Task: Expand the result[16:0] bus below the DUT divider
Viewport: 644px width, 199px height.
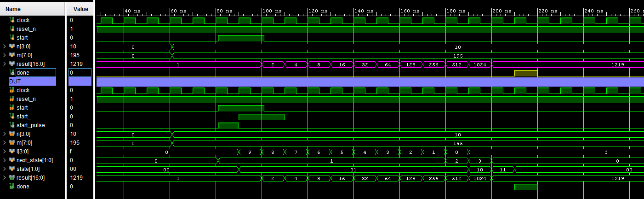Action: click(x=4, y=178)
